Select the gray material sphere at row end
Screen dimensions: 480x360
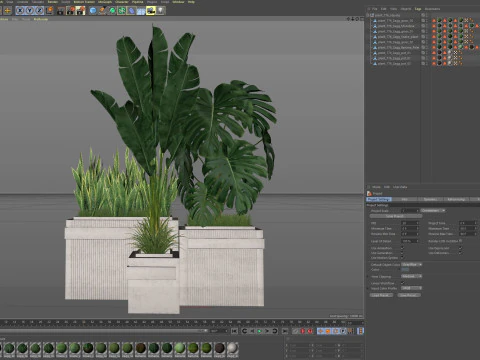(233, 349)
